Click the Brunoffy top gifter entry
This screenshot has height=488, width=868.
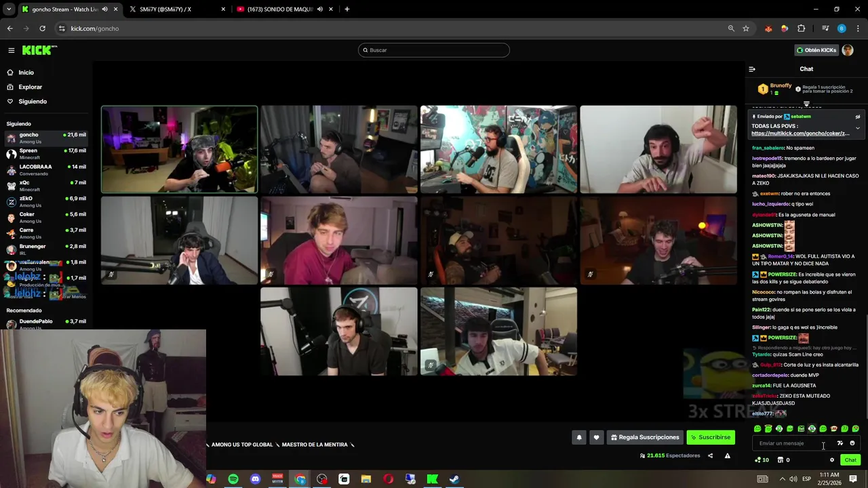[775, 89]
